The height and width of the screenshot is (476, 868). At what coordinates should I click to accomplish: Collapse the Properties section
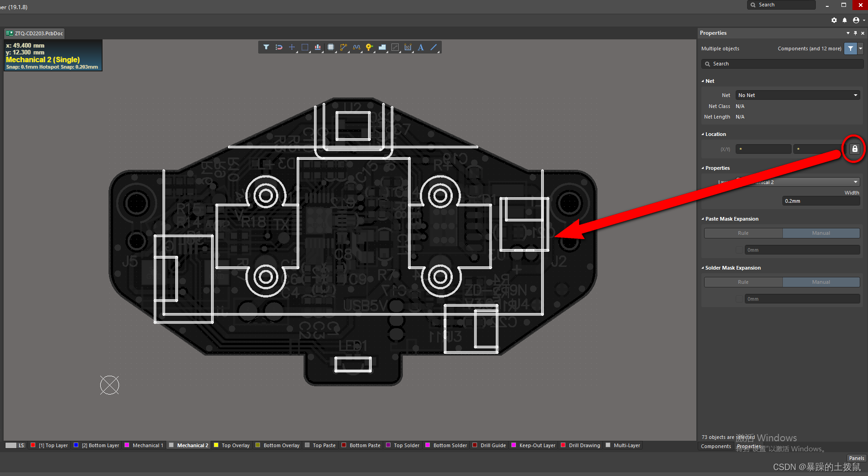click(703, 168)
